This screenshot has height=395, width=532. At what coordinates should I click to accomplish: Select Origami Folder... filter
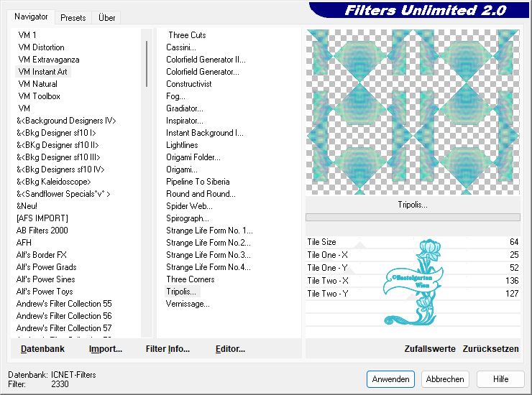click(193, 157)
